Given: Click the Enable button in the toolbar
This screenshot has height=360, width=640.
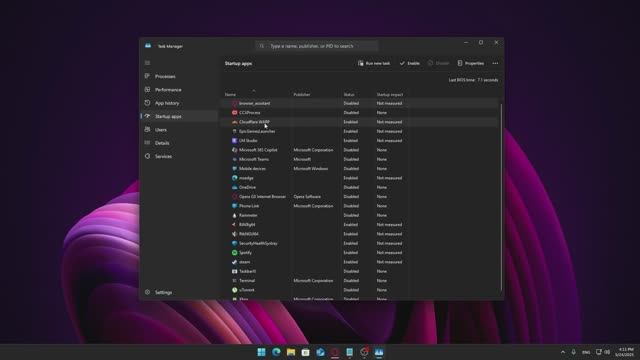Looking at the screenshot, I should pyautogui.click(x=409, y=63).
